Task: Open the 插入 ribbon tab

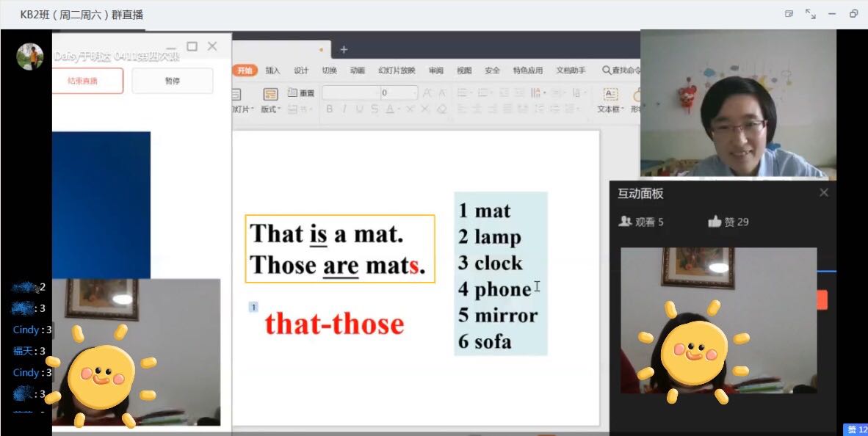Action: 272,70
